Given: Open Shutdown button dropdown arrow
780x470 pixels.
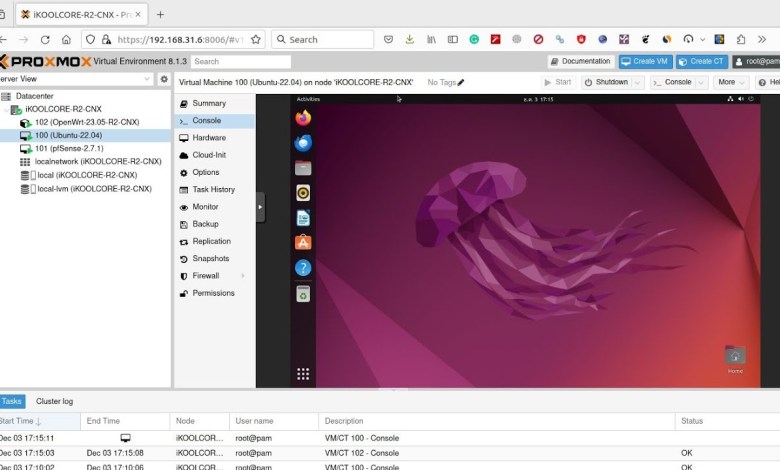Looking at the screenshot, I should (x=638, y=83).
